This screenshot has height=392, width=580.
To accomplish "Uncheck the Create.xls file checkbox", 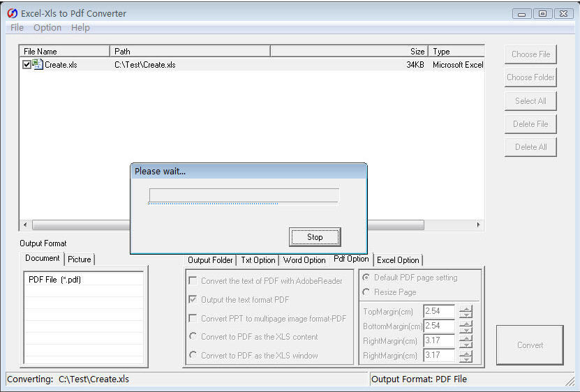I will (x=27, y=65).
